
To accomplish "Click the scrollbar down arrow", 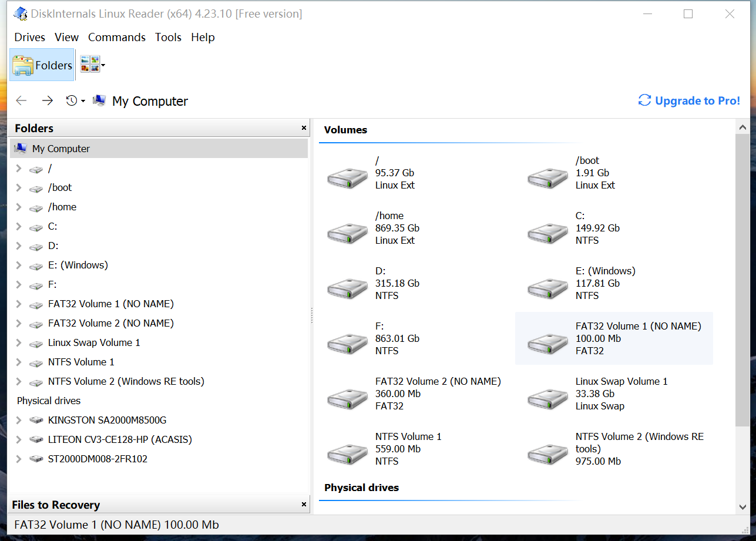I will point(742,506).
